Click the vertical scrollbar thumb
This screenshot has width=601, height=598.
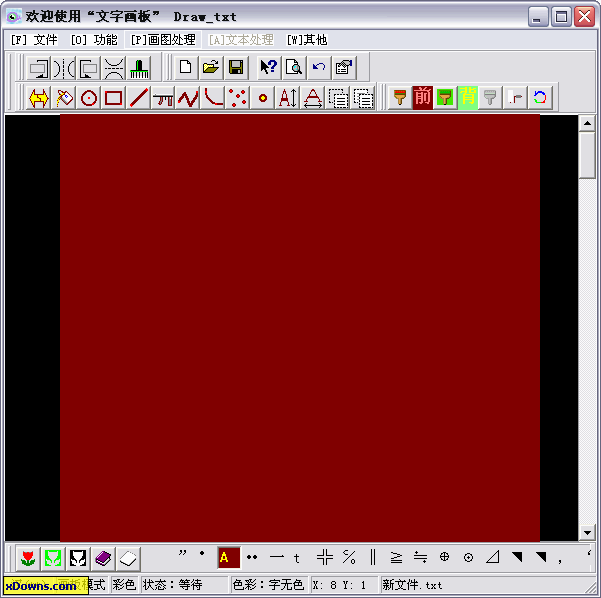(x=587, y=155)
